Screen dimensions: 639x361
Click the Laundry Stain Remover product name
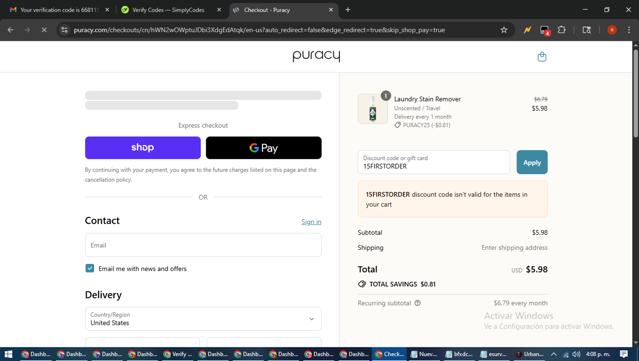(x=427, y=99)
